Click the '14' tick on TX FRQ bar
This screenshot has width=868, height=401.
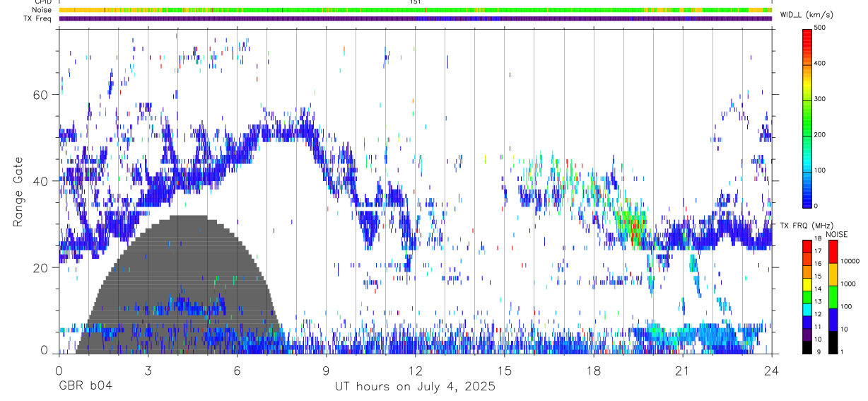click(819, 289)
